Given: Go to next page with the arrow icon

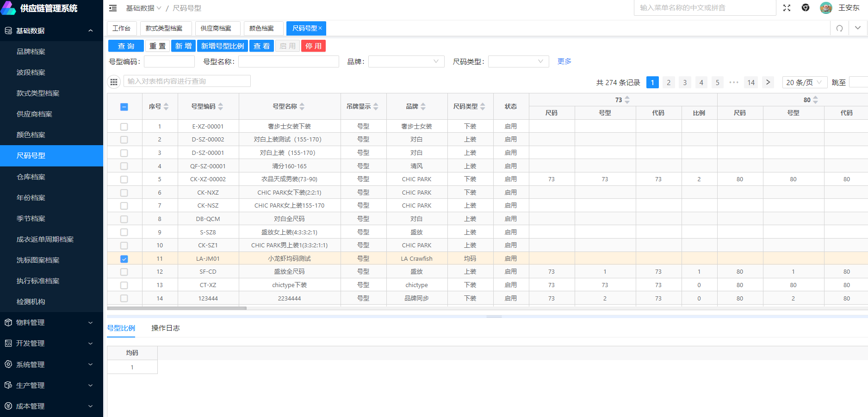Looking at the screenshot, I should click(x=768, y=82).
